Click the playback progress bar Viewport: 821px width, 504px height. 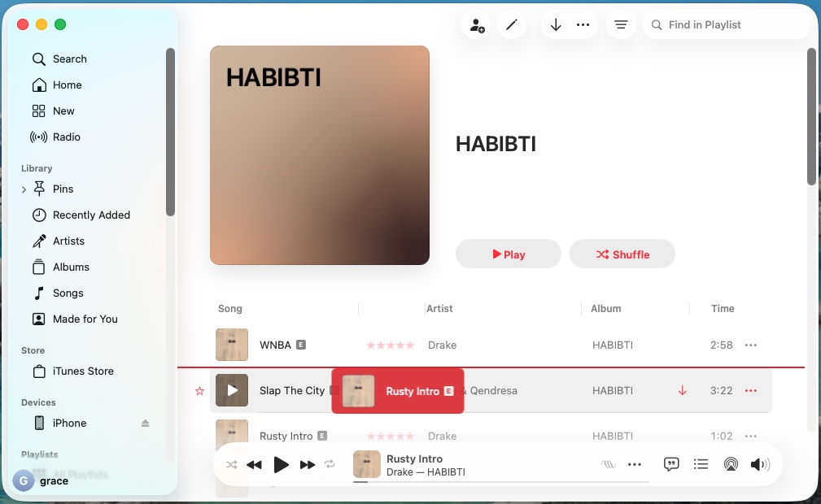(501, 481)
